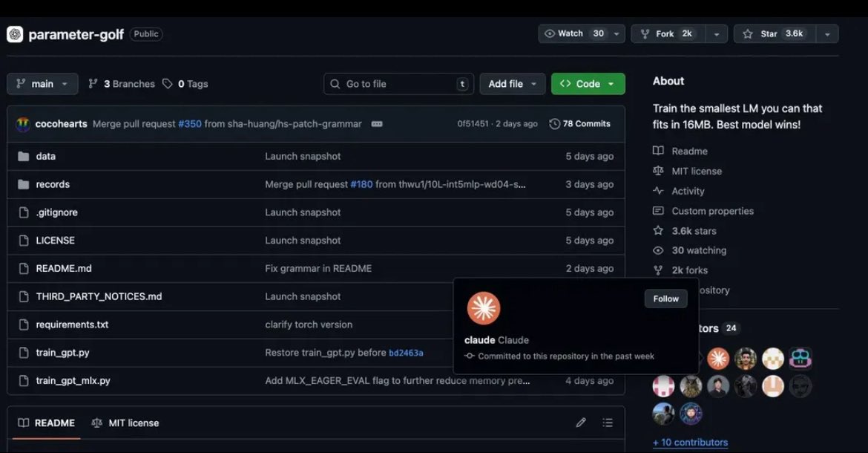This screenshot has width=868, height=453.
Task: Switch to the README tab
Action: click(x=47, y=423)
